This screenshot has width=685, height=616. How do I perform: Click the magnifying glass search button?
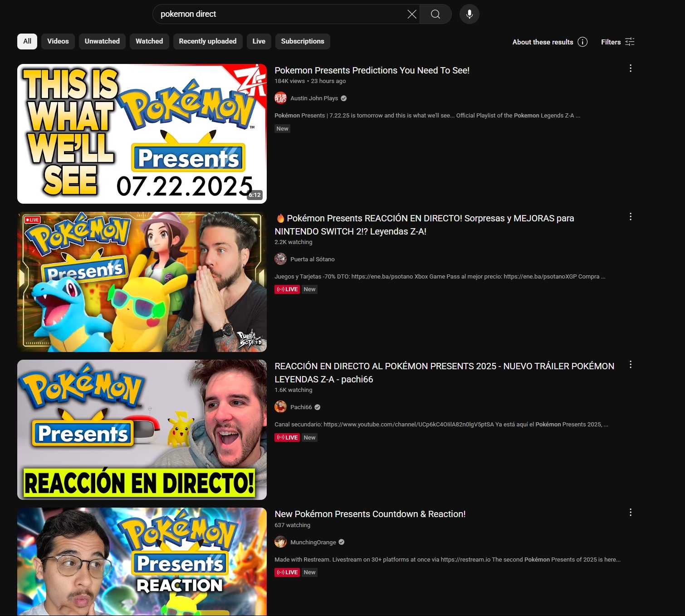pos(435,14)
